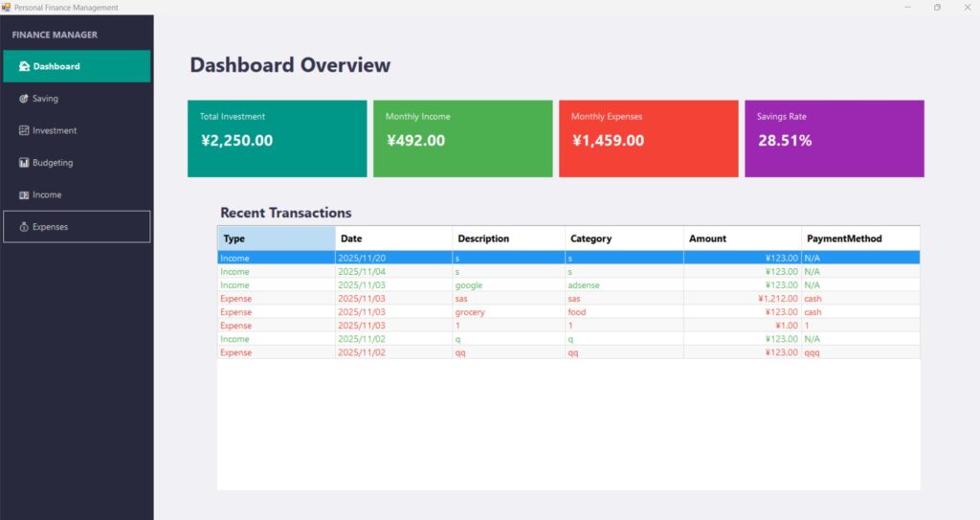The height and width of the screenshot is (520, 980).
Task: Click the Saving piggy icon in sidebar
Action: coord(24,99)
